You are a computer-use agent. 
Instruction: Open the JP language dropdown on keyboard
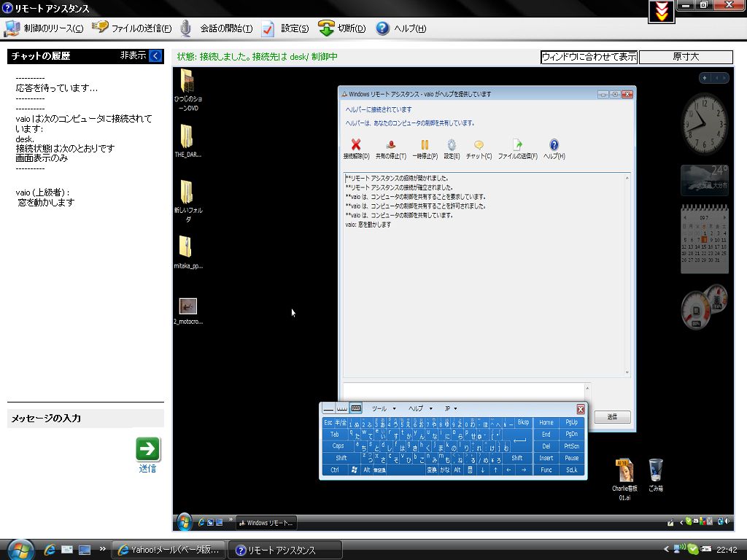tap(451, 408)
